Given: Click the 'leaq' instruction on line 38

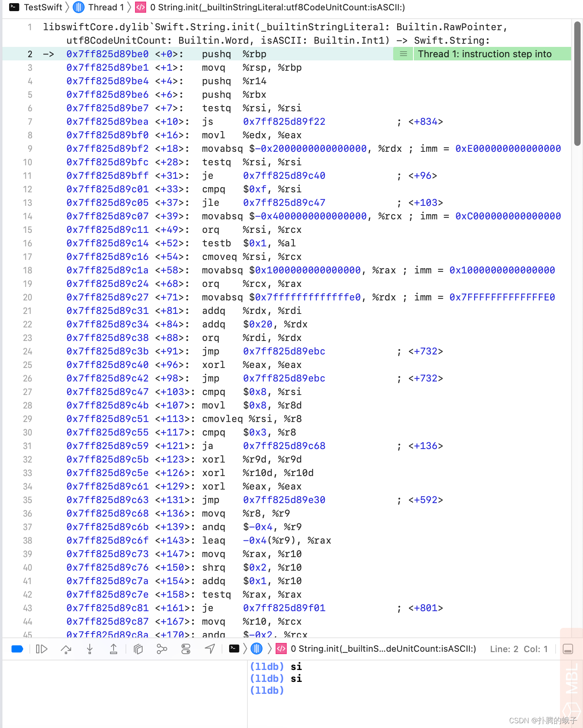Looking at the screenshot, I should (214, 540).
